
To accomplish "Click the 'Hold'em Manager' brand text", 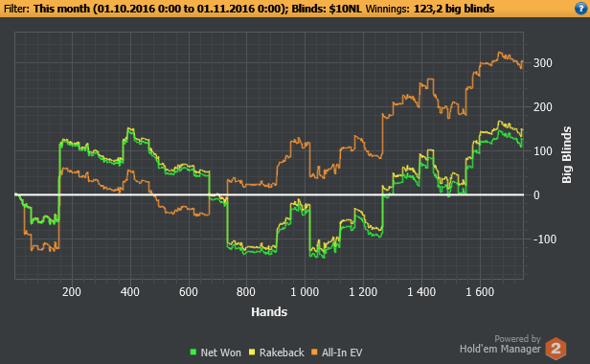I will [x=500, y=349].
